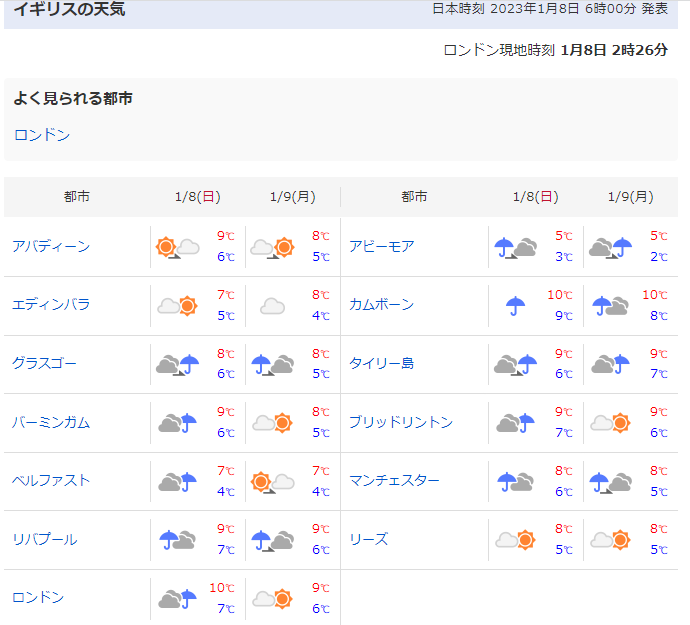Click カムボーン 1/8 rain umbrella icon
Image resolution: width=690 pixels, height=625 pixels.
pos(516,306)
